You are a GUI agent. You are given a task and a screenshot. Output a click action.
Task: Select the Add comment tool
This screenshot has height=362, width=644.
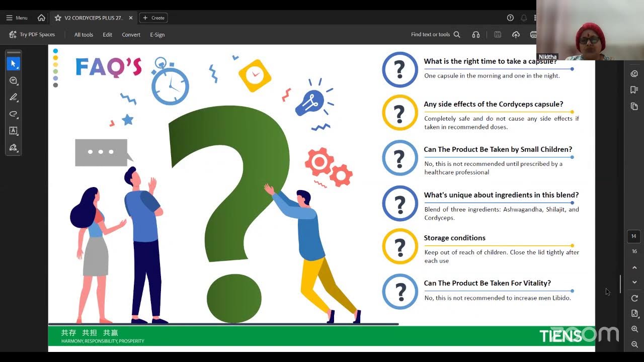(x=14, y=80)
